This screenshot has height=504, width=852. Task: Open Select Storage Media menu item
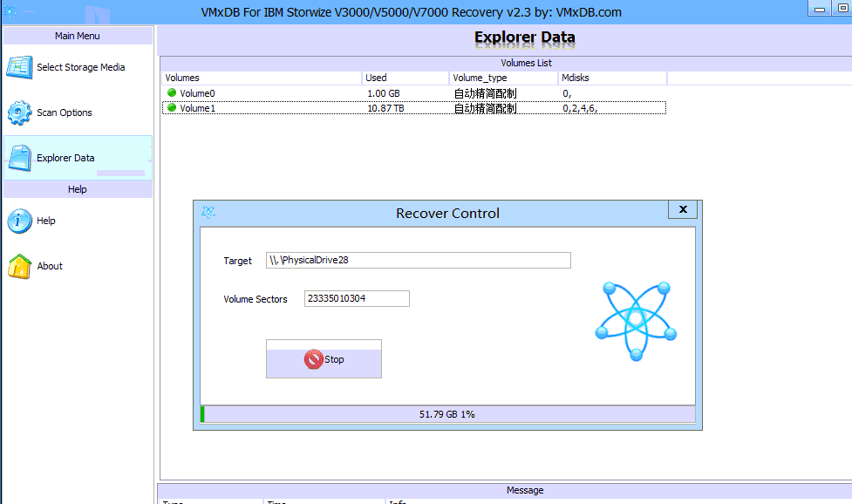click(78, 67)
